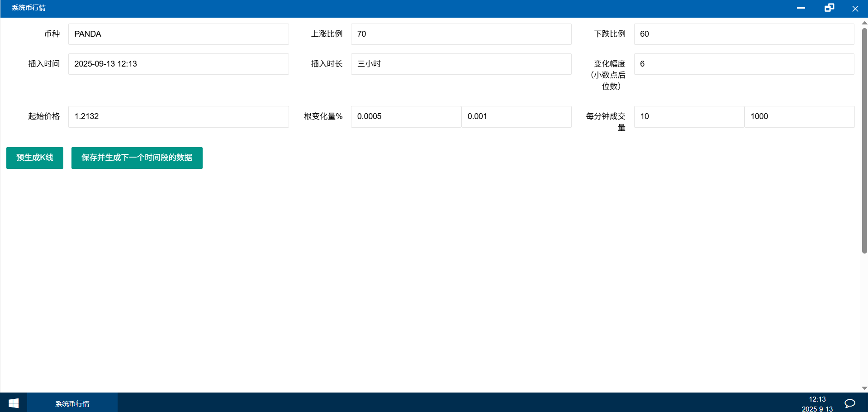Click the maximum 根变化量% field 0.001

pos(516,116)
